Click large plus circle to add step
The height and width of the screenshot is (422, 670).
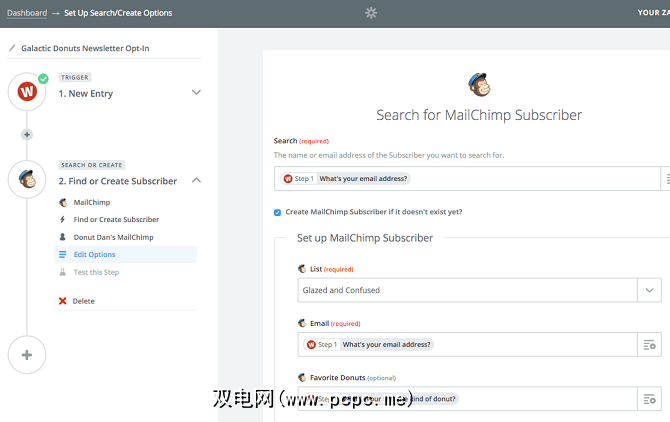coord(27,355)
